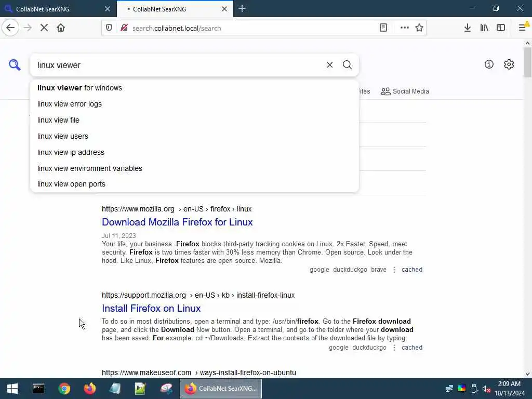The image size is (532, 399).
Task: Open cached version of Download Firefox result
Action: pyautogui.click(x=412, y=270)
